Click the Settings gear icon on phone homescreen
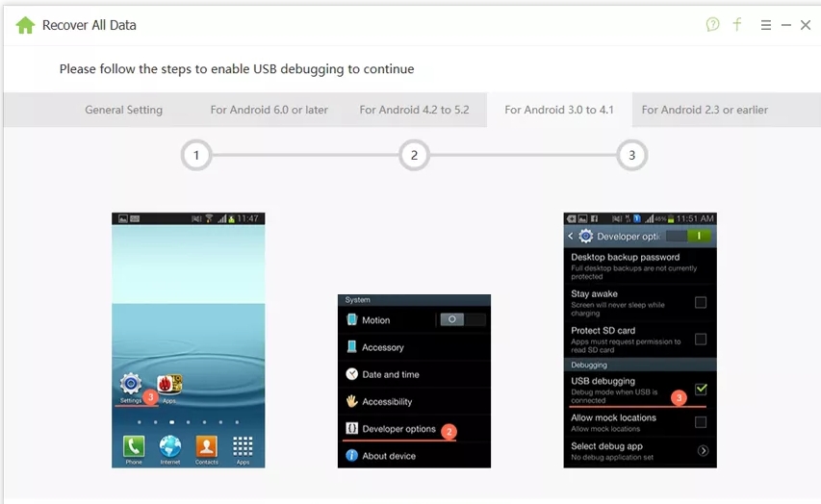 pos(130,384)
